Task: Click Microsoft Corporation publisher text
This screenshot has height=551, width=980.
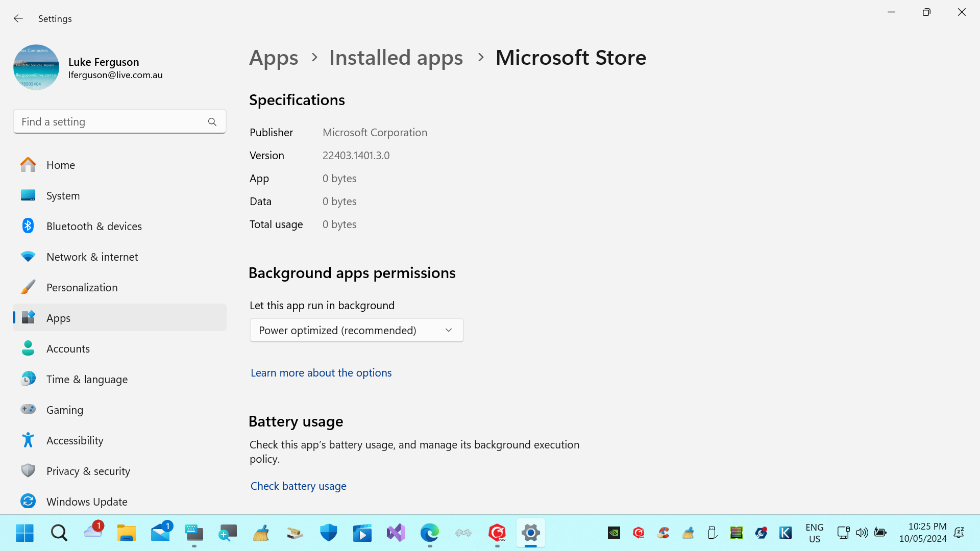Action: [375, 133]
